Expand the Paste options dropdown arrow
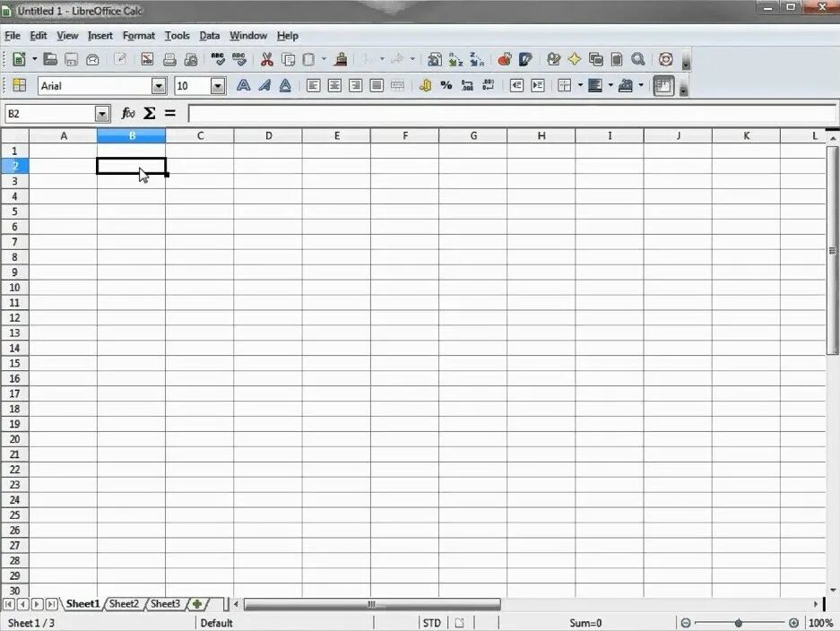Viewport: 840px width, 631px height. [324, 59]
